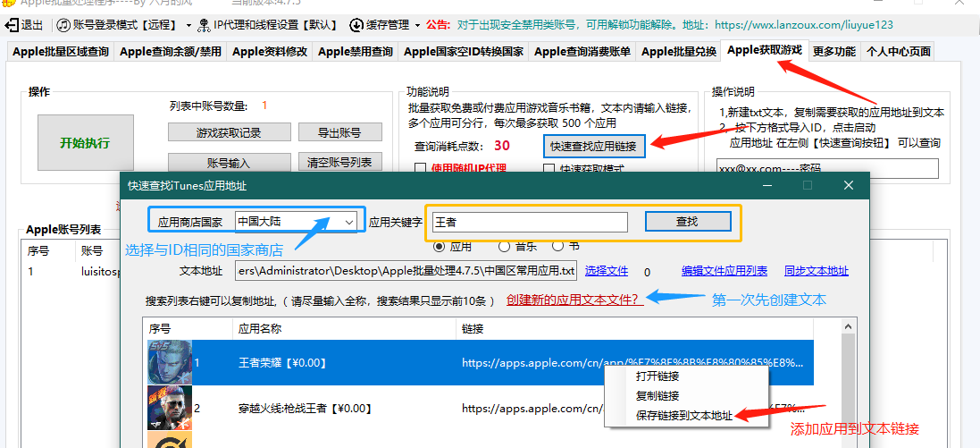Click the 退出 exit icon in toolbar

(12, 26)
